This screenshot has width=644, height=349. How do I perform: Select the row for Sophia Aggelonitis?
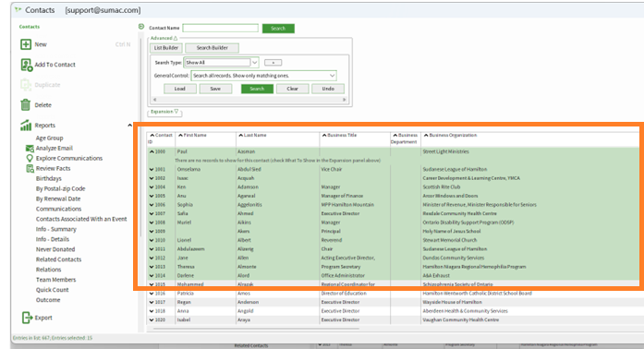394,205
